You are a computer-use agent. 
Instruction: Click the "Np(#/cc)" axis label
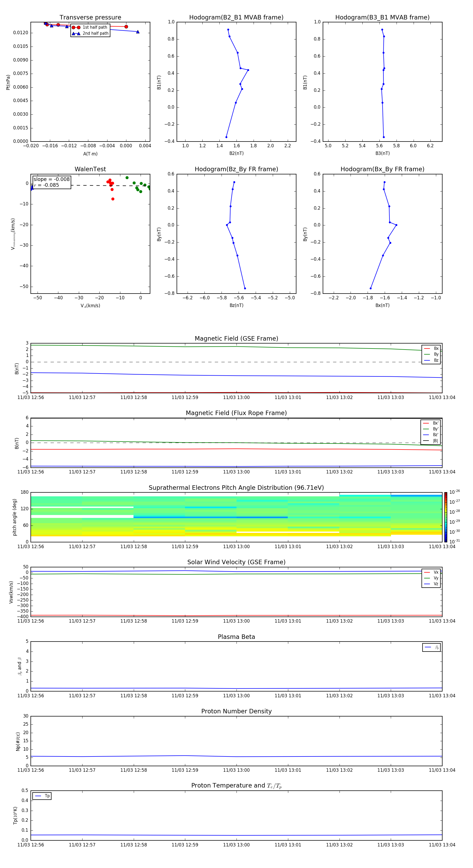[18, 741]
